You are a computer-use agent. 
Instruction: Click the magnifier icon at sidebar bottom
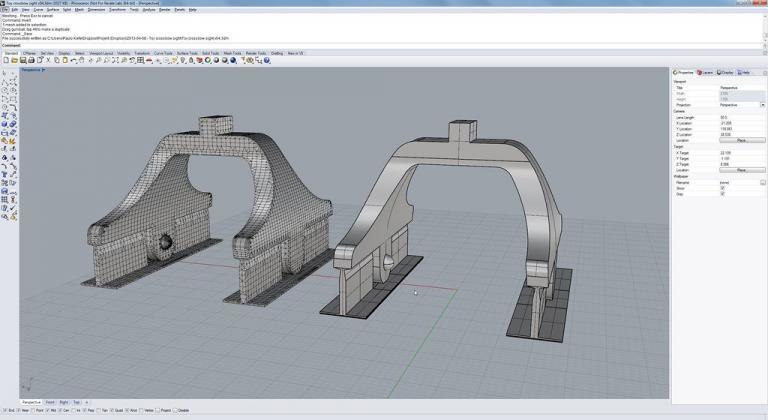(4, 217)
